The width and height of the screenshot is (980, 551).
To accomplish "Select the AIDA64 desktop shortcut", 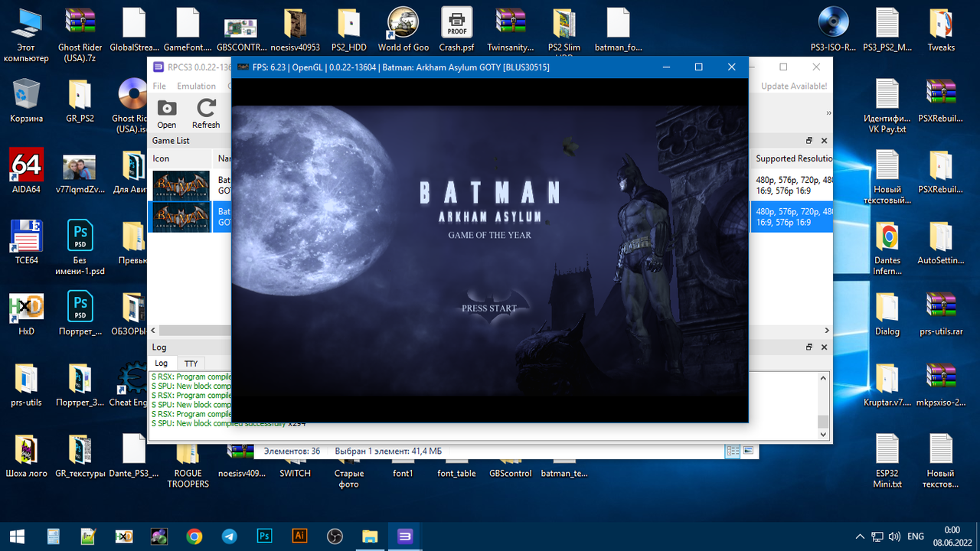I will click(x=26, y=171).
